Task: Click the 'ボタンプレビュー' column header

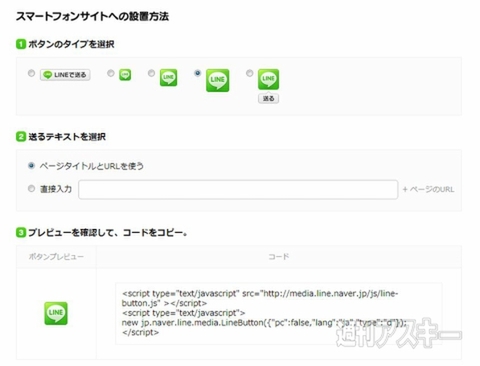Action: tap(56, 257)
